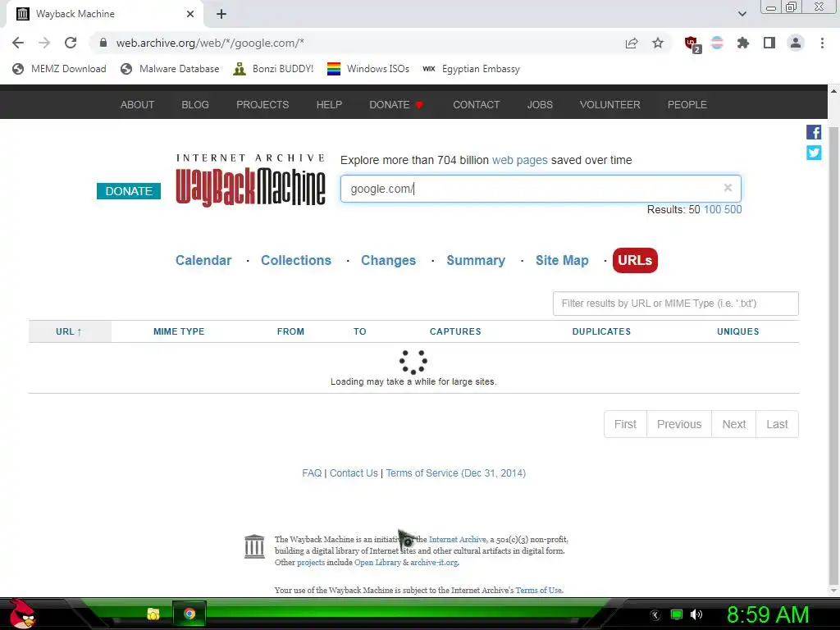Open the Chrome three-dot menu
The width and height of the screenshot is (840, 630).
(x=822, y=43)
